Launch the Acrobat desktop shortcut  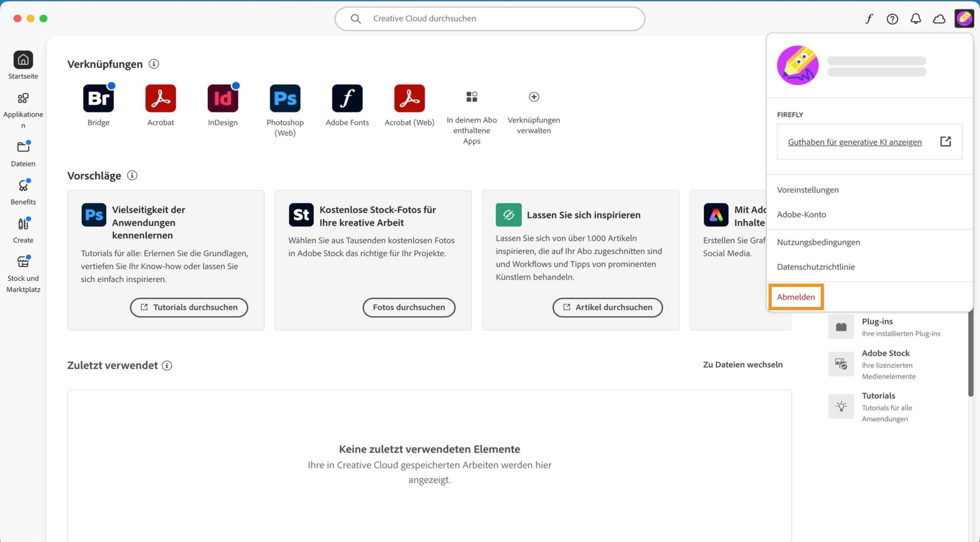point(161,98)
